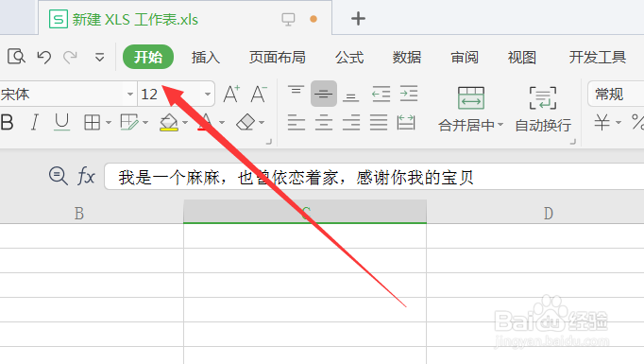
Task: Expand the 合并居中 dropdown arrow
Action: 500,124
